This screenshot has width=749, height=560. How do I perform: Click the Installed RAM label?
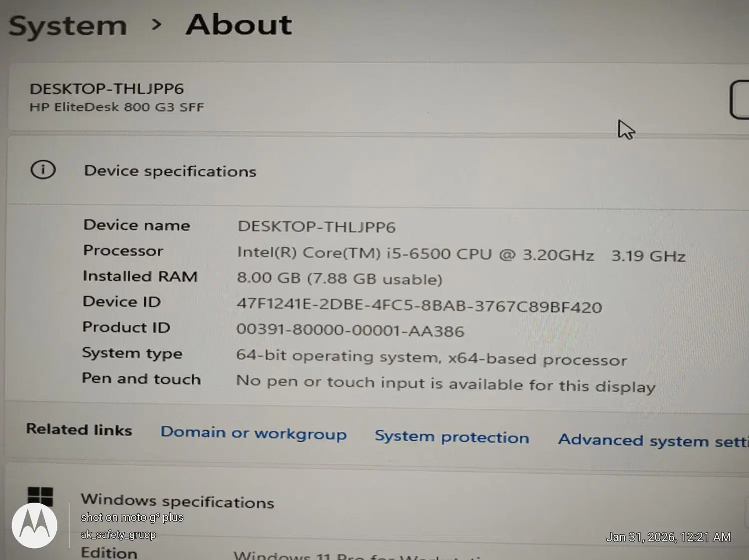point(140,276)
